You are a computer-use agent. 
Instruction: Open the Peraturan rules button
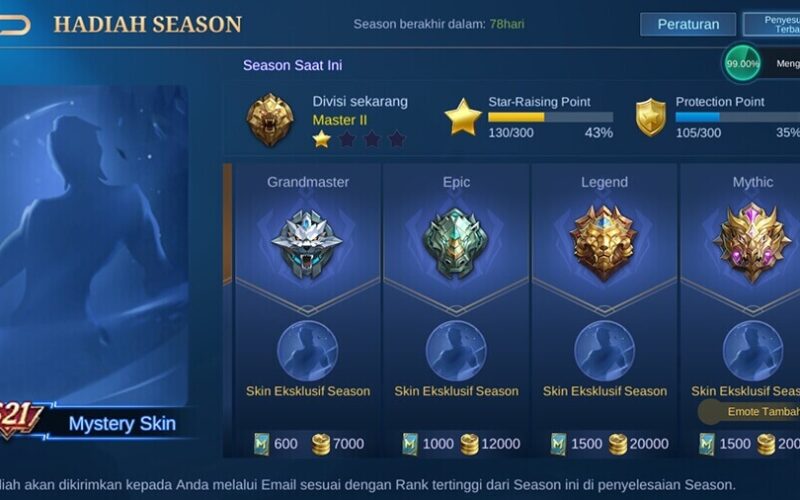click(x=688, y=24)
